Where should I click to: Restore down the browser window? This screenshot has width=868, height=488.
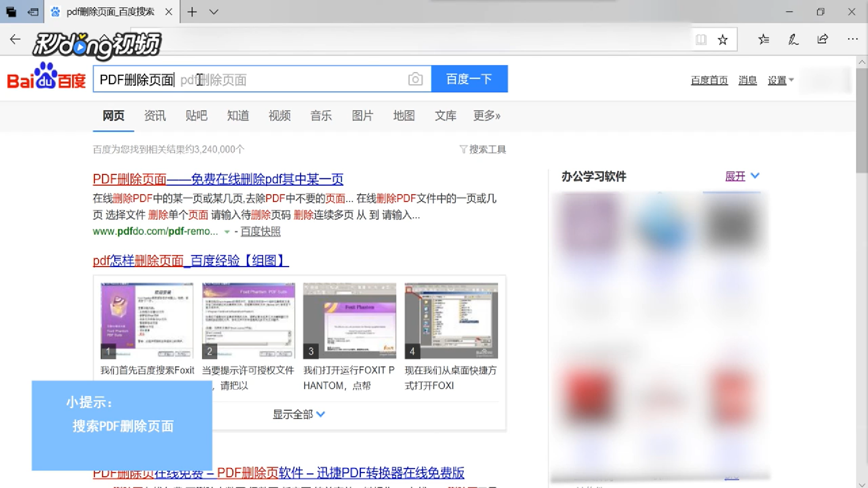coord(821,12)
